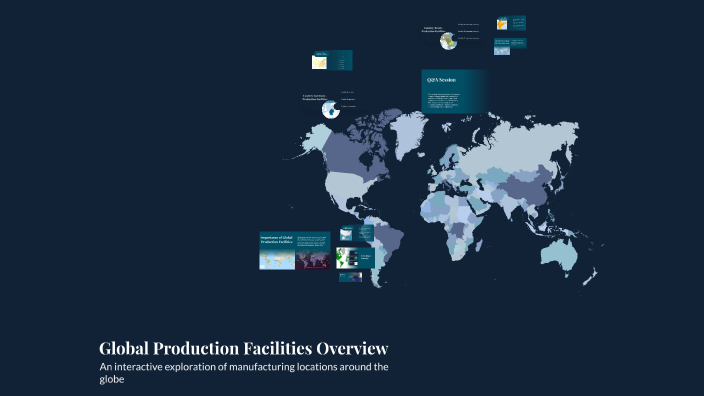
Task: Click the Brazil circular globe topic
Action: point(448,41)
